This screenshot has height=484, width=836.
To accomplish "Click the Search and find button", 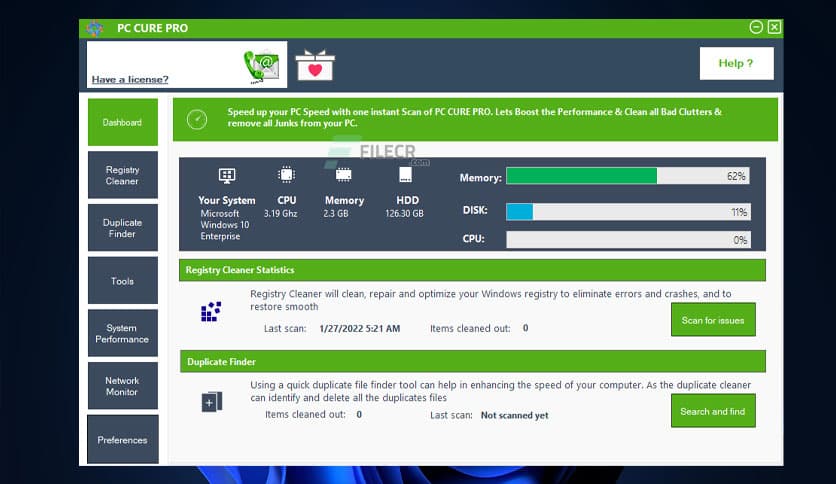I will [713, 411].
